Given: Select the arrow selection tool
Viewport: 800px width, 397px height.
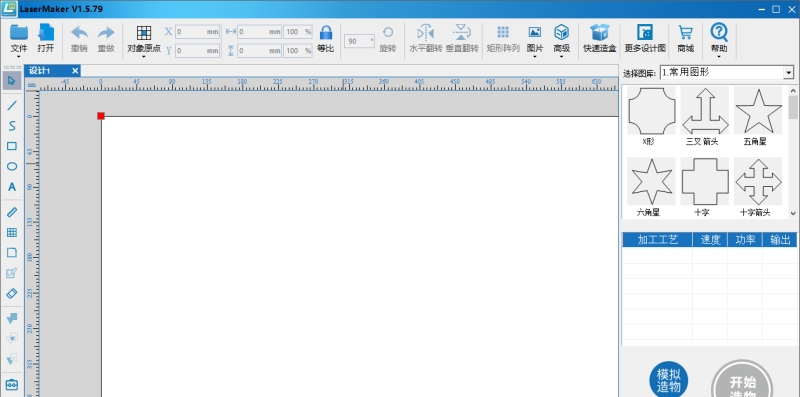Looking at the screenshot, I should (12, 81).
